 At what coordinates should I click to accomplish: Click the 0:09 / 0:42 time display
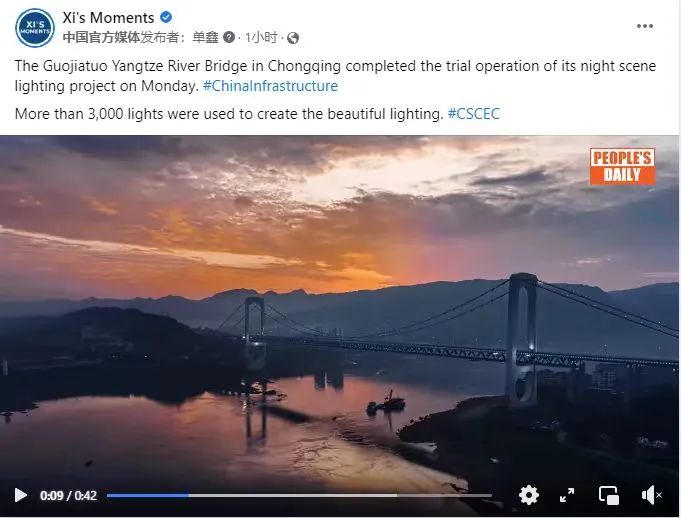click(68, 495)
